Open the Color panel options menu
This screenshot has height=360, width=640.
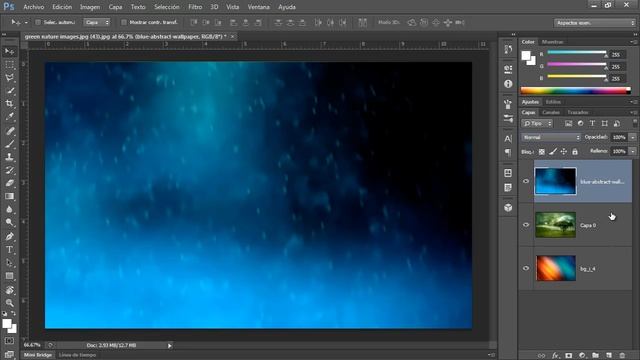coord(633,42)
